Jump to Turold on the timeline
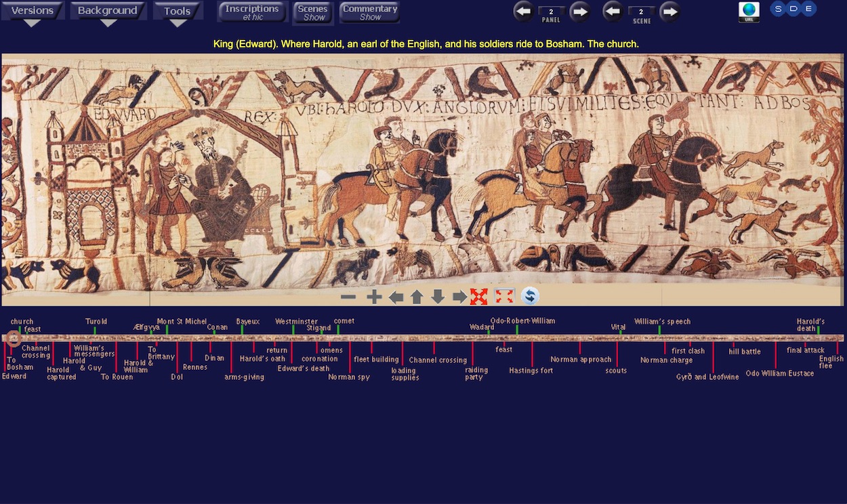Screen dimensions: 847x504 click(x=96, y=322)
